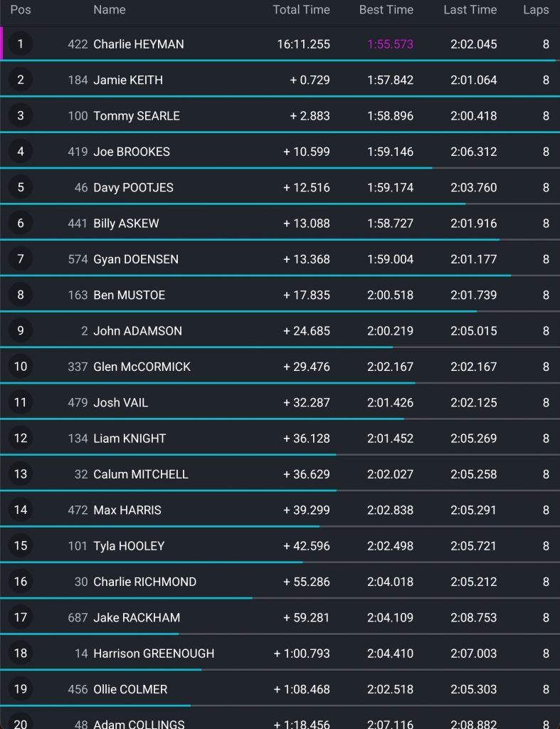Click the position 7 circle badge
The image size is (560, 729).
tap(21, 259)
